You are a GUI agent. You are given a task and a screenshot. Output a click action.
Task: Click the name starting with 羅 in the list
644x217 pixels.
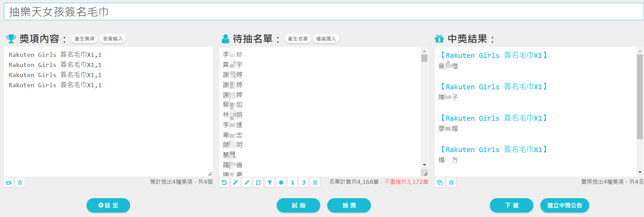(233, 165)
